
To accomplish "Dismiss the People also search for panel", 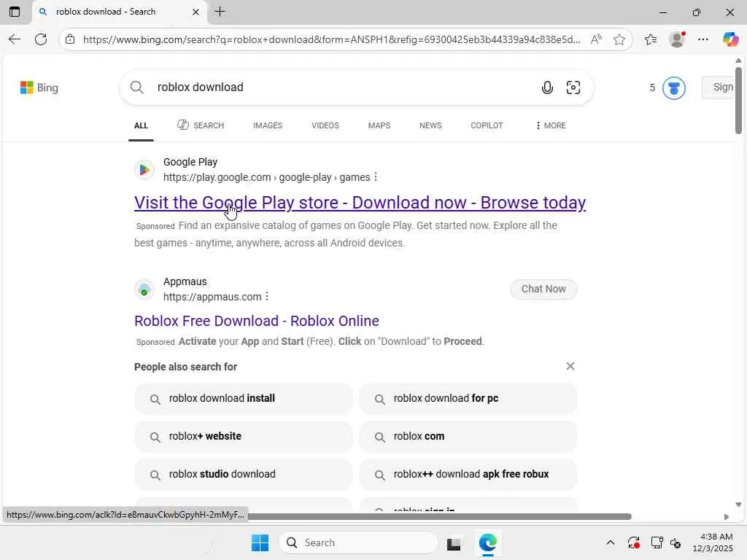I will [570, 366].
